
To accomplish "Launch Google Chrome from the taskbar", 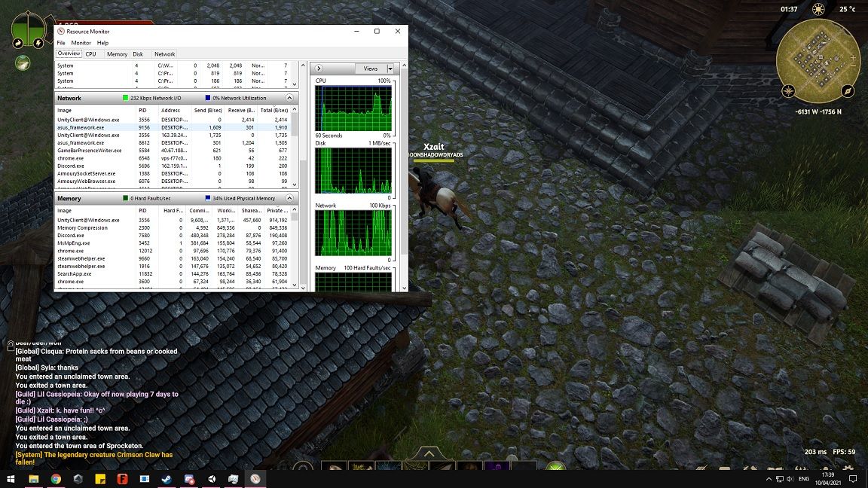I will pyautogui.click(x=56, y=479).
